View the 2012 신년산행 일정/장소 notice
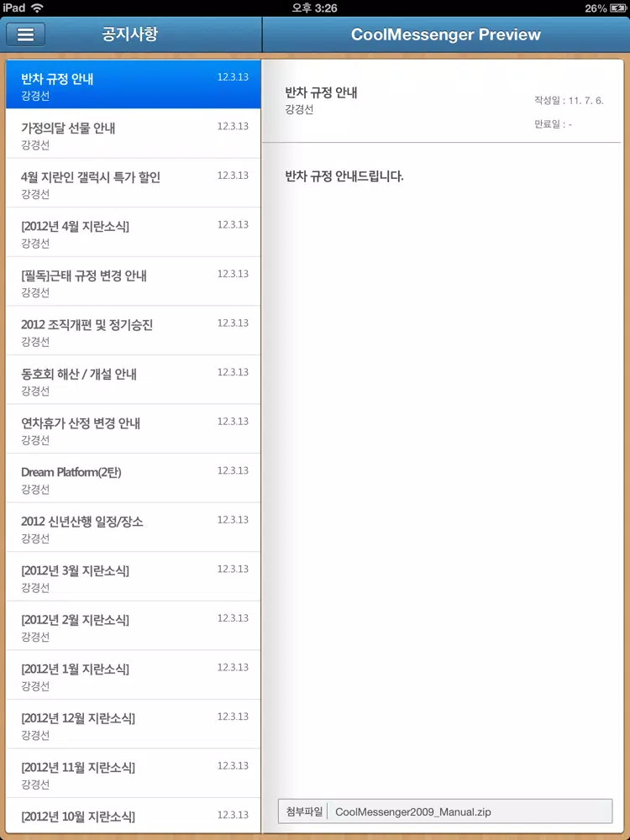630x840 pixels. click(134, 528)
